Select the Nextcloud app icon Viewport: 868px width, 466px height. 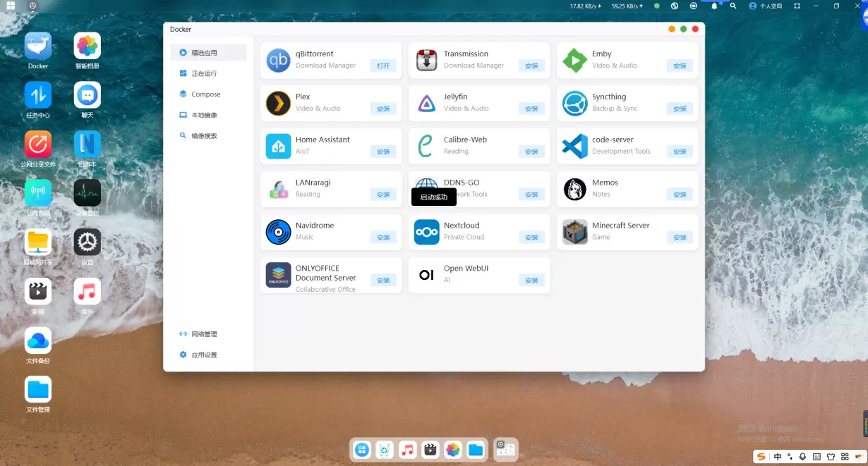tap(426, 232)
